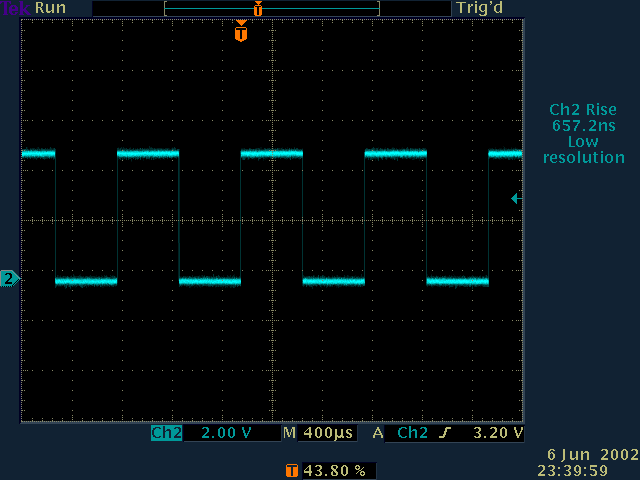
Task: Click the record view bar's orange T marker
Action: (x=258, y=8)
